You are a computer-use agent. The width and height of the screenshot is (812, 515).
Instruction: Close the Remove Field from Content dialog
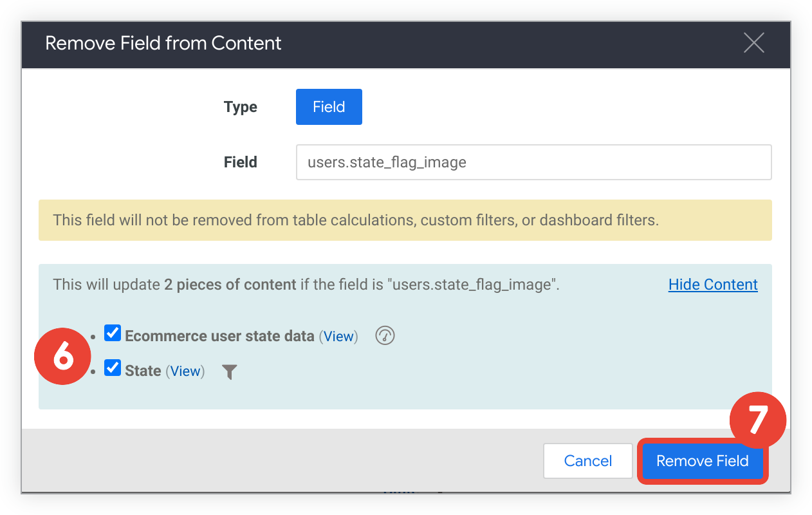(753, 43)
